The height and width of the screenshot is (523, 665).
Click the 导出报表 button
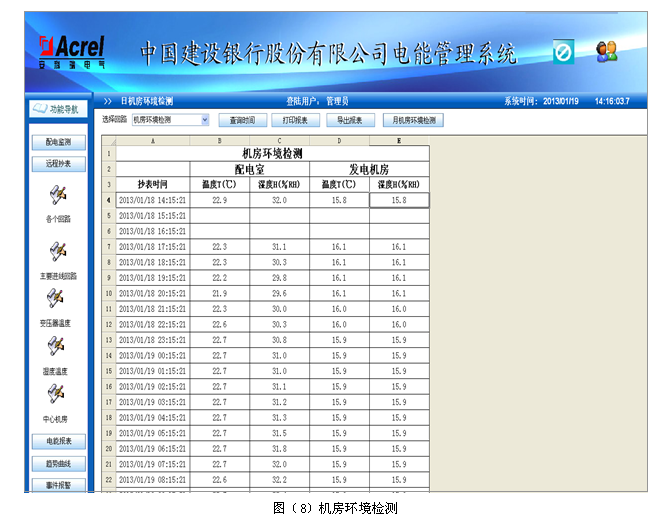350,120
